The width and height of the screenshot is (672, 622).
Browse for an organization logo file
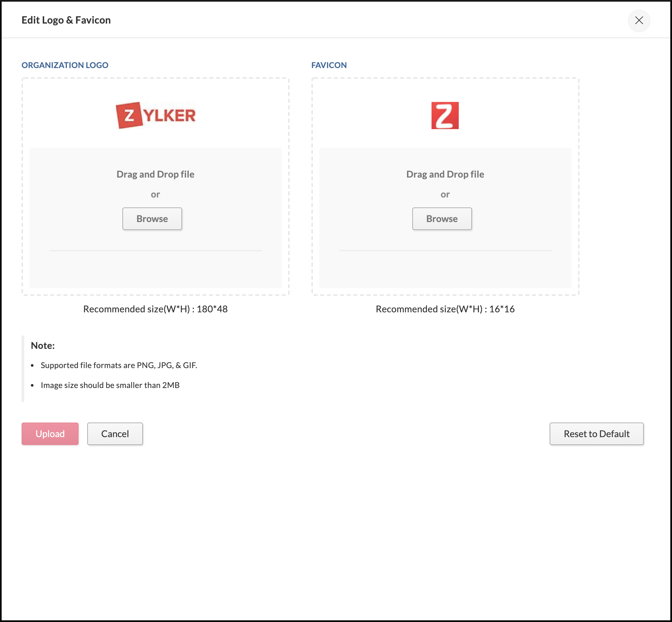pos(152,219)
